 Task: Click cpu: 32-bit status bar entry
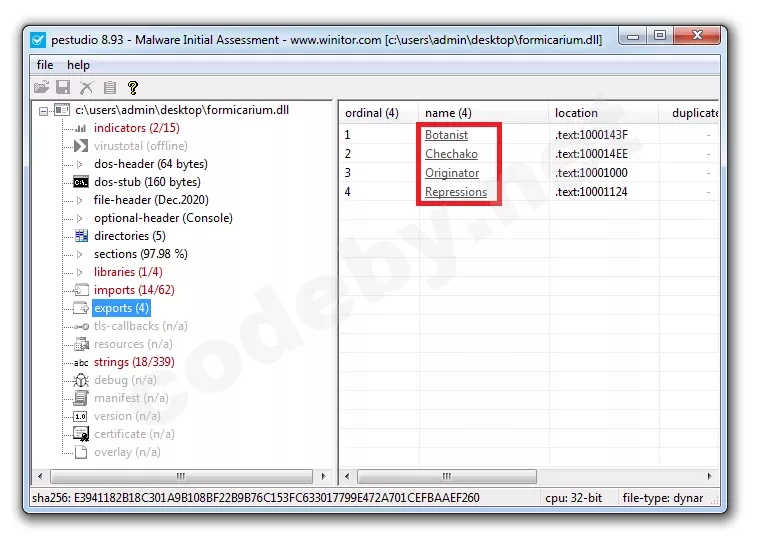pyautogui.click(x=573, y=498)
